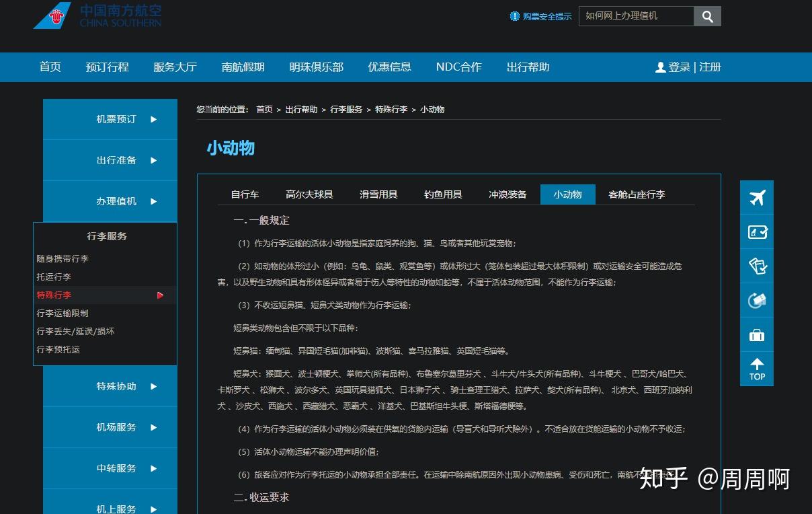Image resolution: width=812 pixels, height=514 pixels.
Task: Switch to the 滑雪用具 tab
Action: tap(379, 194)
